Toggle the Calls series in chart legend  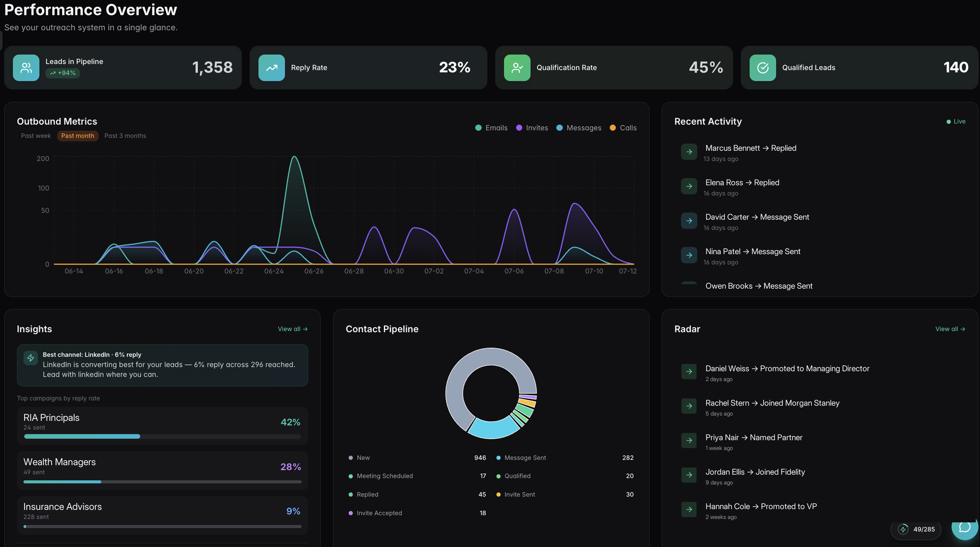tap(623, 128)
